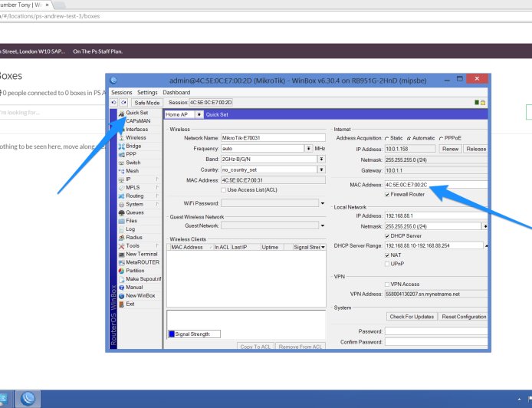Click the Renew button
This screenshot has height=408, width=532.
[x=450, y=149]
